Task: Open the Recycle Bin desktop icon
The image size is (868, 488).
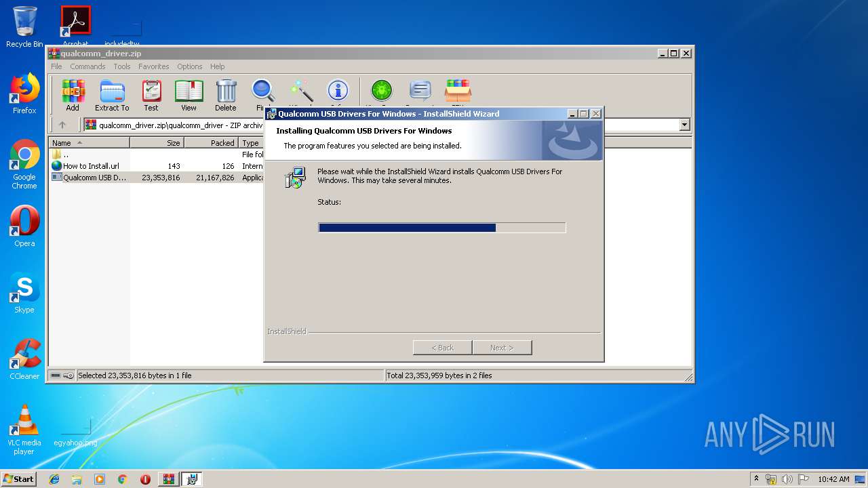Action: 24,27
